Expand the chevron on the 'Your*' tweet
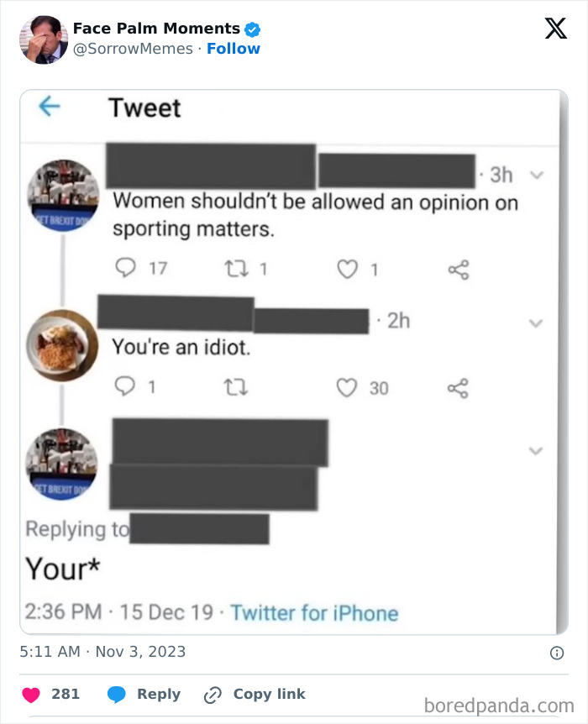The height and width of the screenshot is (724, 588). pyautogui.click(x=535, y=450)
